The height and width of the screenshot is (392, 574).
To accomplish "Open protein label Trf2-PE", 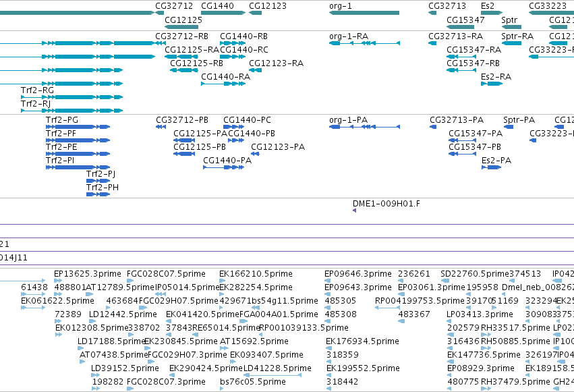I will [x=61, y=147].
